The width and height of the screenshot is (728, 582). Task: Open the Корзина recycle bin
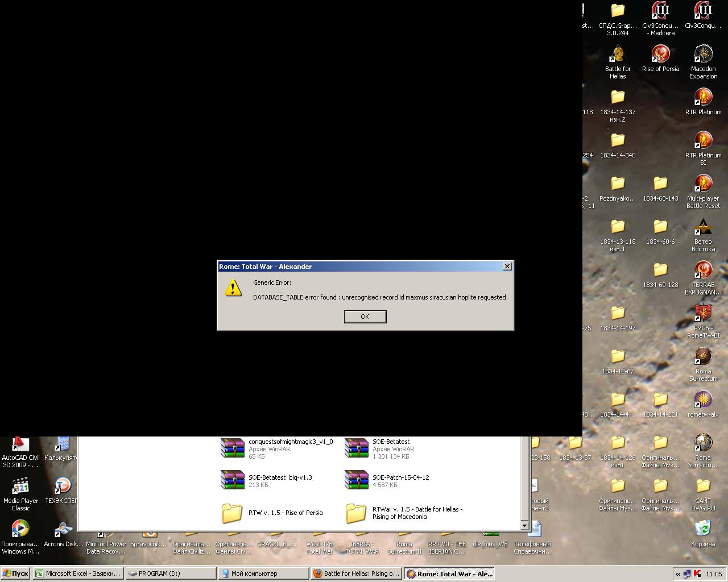(704, 534)
